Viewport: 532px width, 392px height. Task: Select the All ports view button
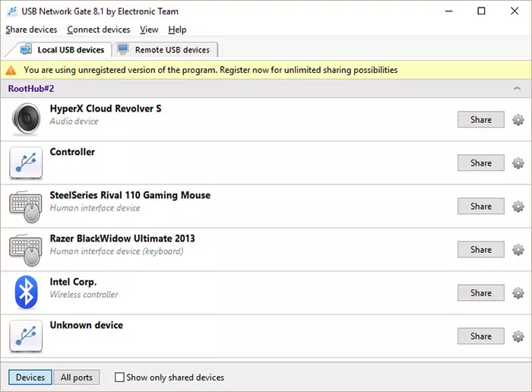click(77, 377)
